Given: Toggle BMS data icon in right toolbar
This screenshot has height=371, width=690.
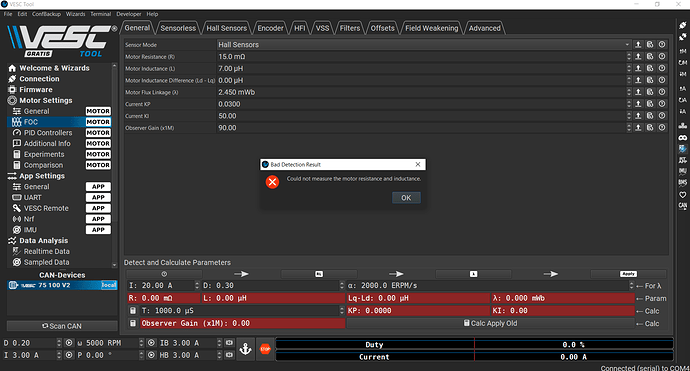Looking at the screenshot, I should click(x=683, y=183).
